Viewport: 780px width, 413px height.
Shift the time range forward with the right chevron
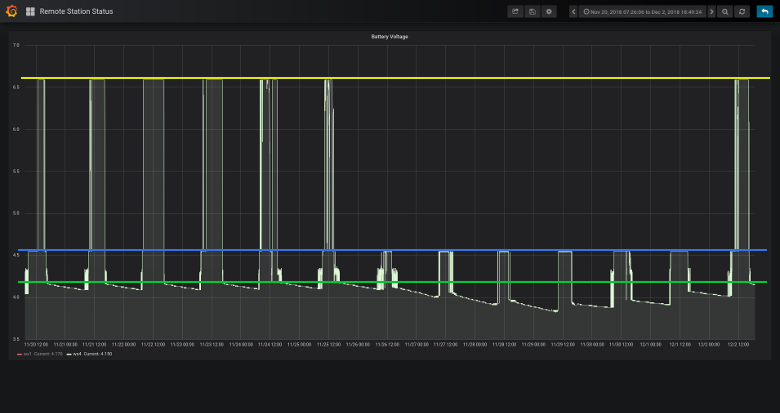coord(711,11)
